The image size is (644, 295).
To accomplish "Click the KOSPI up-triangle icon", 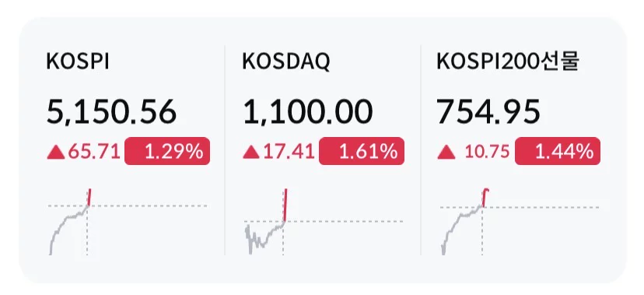I will (x=56, y=153).
